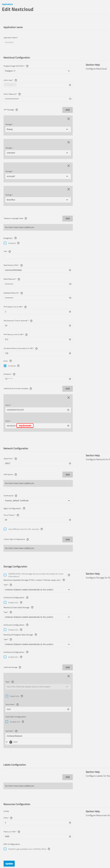Show the Redis Password

click(70, 284)
